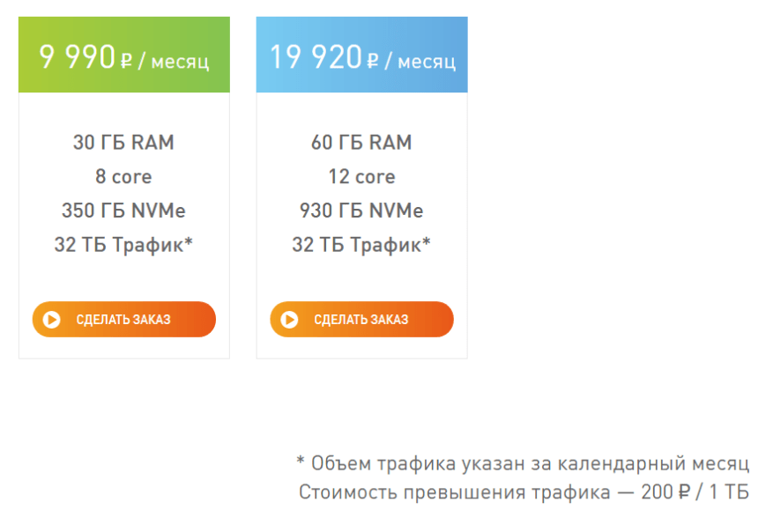The width and height of the screenshot is (758, 532).
Task: Click the asterisk starting the footnote
Action: point(301,460)
